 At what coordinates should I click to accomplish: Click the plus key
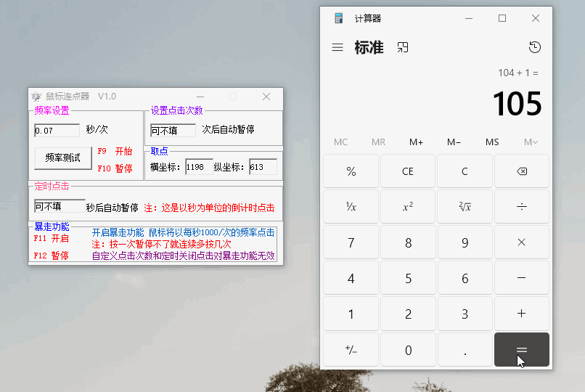click(522, 314)
